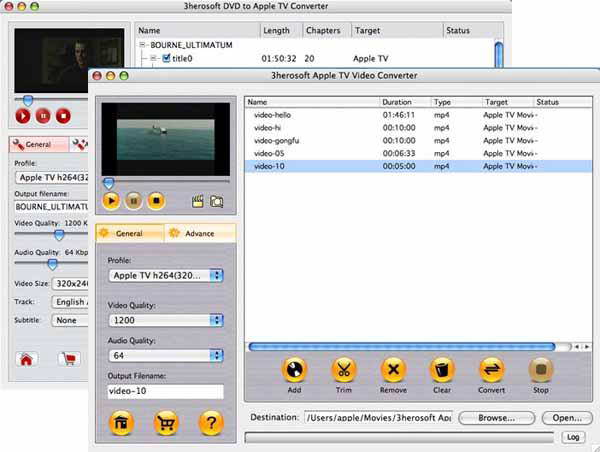Toggle the title0 checkbox
This screenshot has height=452, width=600.
[x=167, y=59]
